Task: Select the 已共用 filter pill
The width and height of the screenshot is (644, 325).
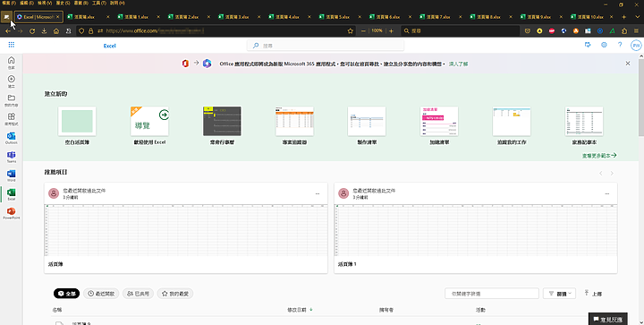Action: tap(138, 294)
